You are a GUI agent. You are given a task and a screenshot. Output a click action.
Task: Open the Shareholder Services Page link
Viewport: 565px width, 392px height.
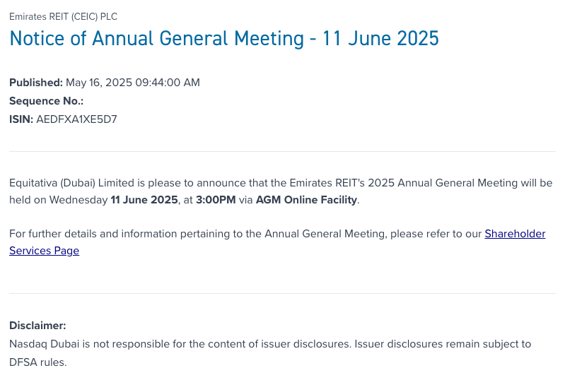pos(514,234)
